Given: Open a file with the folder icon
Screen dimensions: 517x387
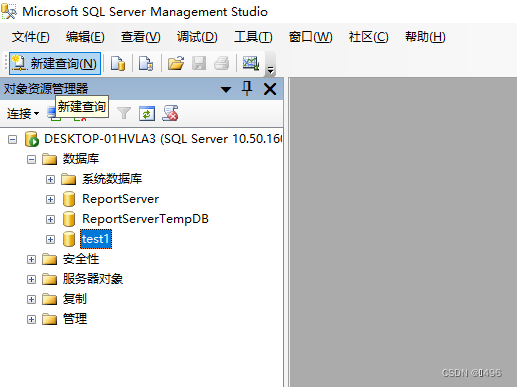Looking at the screenshot, I should 176,63.
